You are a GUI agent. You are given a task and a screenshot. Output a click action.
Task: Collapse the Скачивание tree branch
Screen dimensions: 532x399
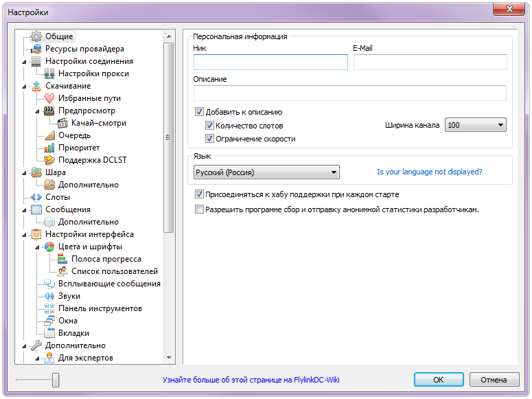(x=25, y=87)
